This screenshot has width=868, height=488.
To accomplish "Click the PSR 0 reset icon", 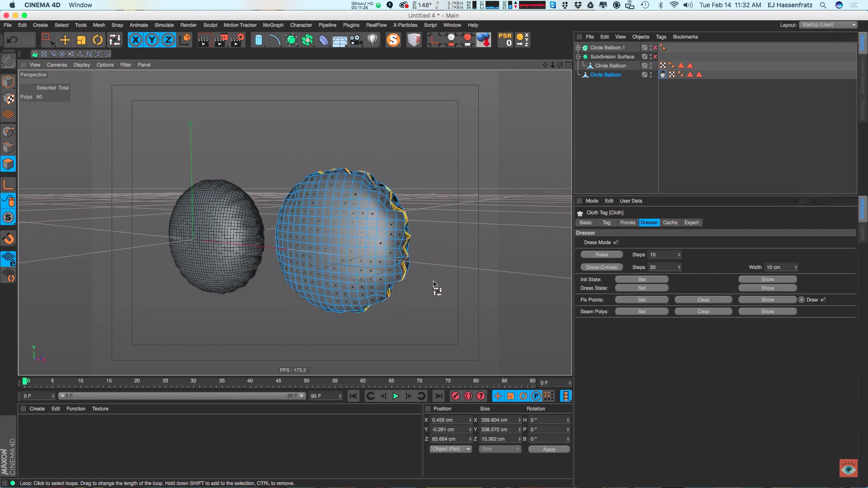I will [505, 40].
